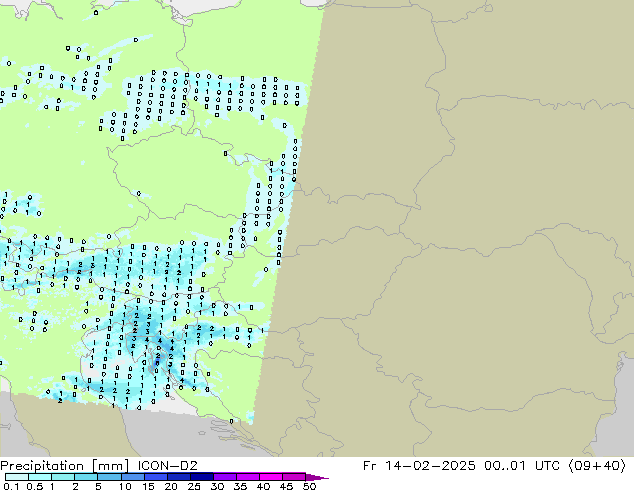Click the '15' legend scale label
634x490 pixels.
coord(148,486)
